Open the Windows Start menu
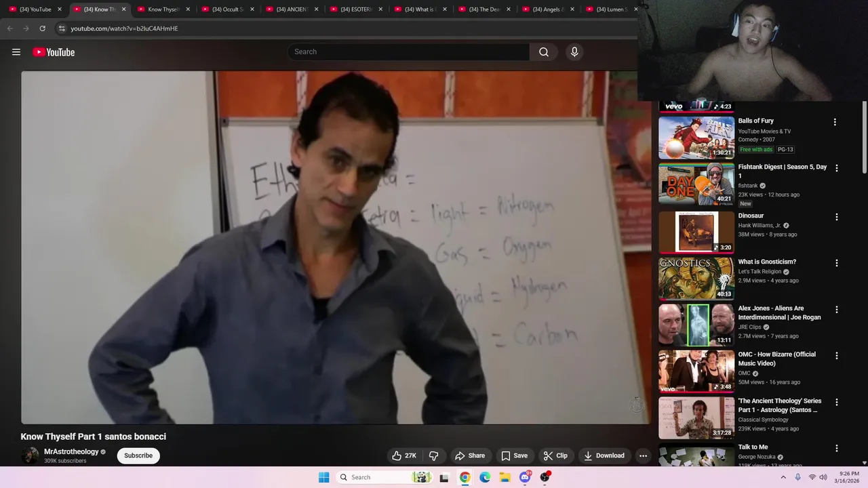 [x=324, y=477]
